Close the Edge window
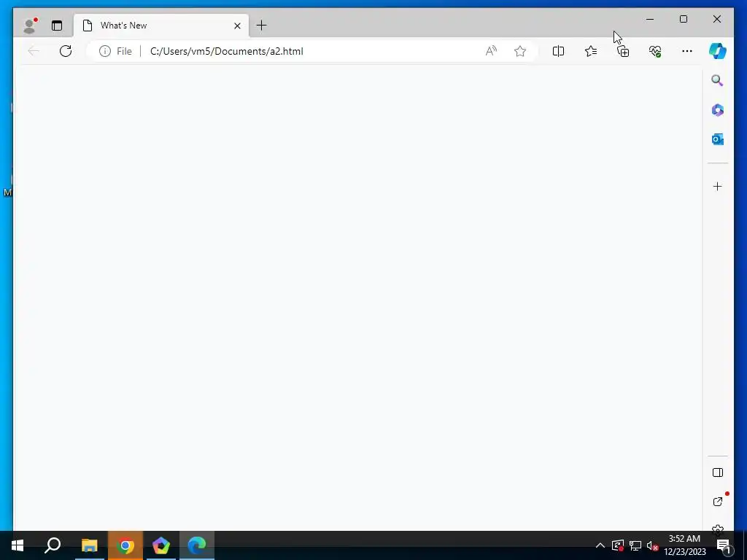This screenshot has width=747, height=560. tap(717, 19)
